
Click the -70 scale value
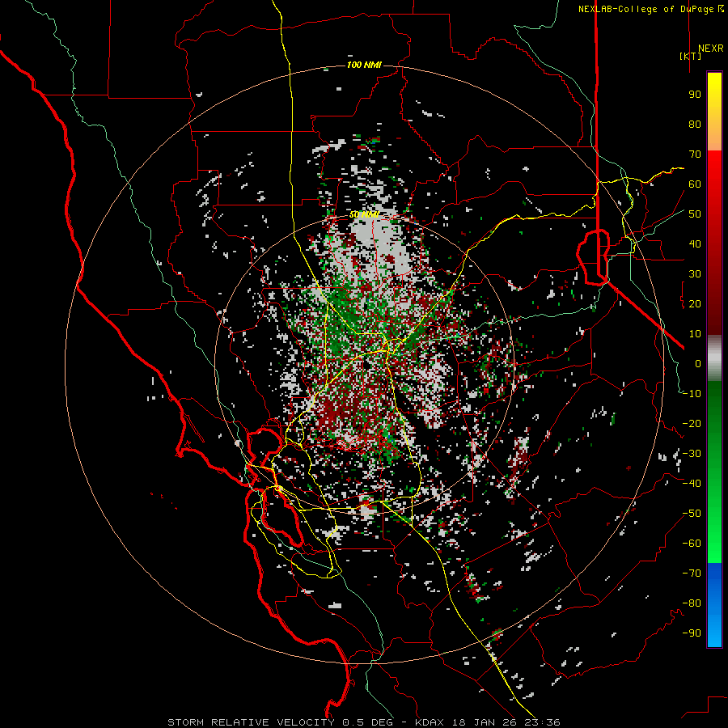click(692, 574)
